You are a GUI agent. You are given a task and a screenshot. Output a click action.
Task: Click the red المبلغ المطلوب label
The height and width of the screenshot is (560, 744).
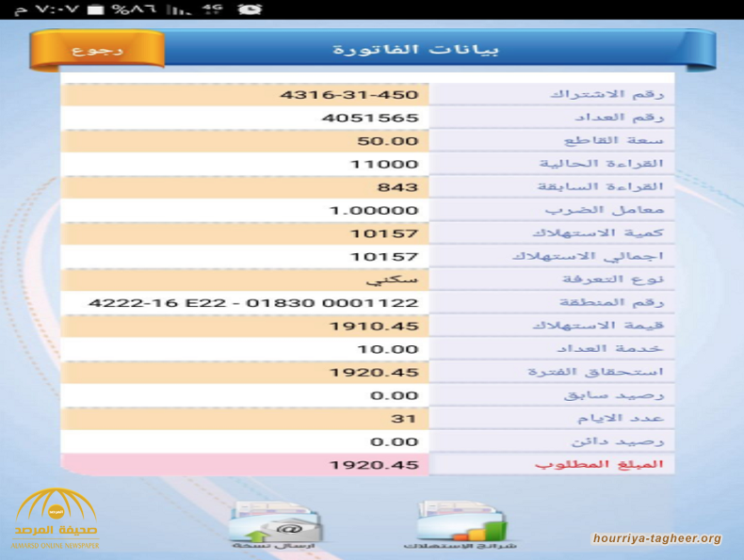coord(599,465)
